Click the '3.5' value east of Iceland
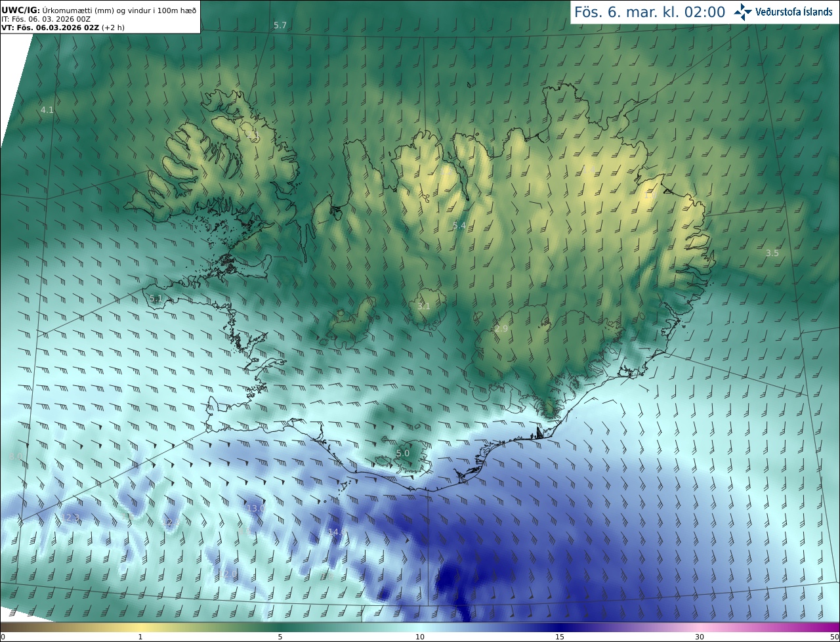Viewport: 840px width, 642px height. (x=772, y=253)
